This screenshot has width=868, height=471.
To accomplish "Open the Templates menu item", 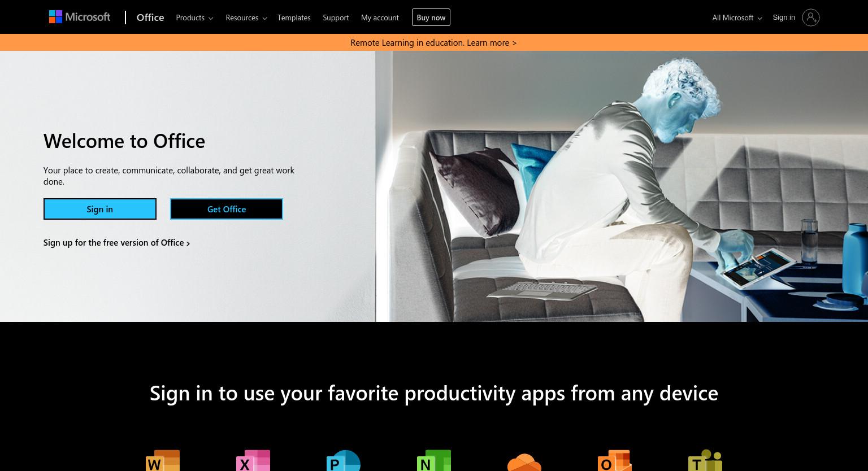I will tap(294, 18).
